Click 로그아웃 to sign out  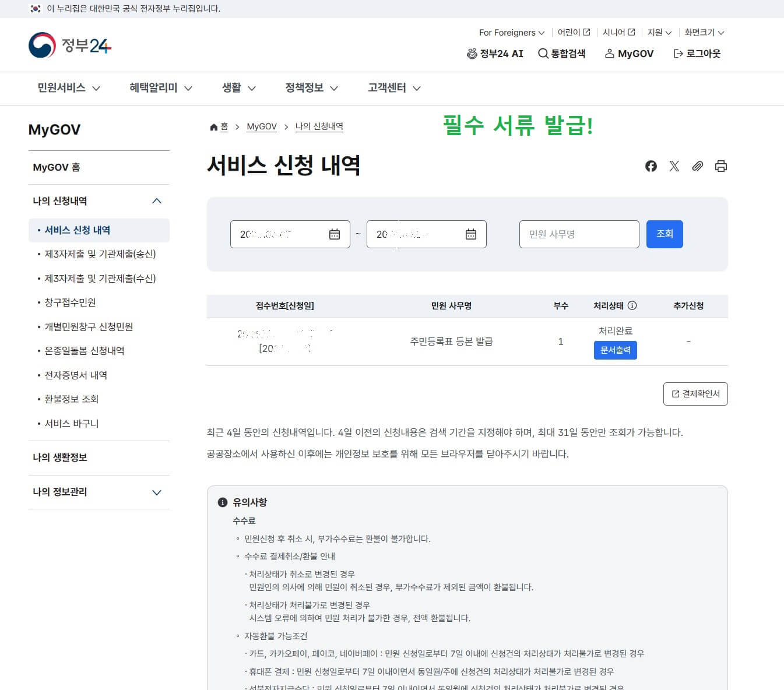point(697,54)
